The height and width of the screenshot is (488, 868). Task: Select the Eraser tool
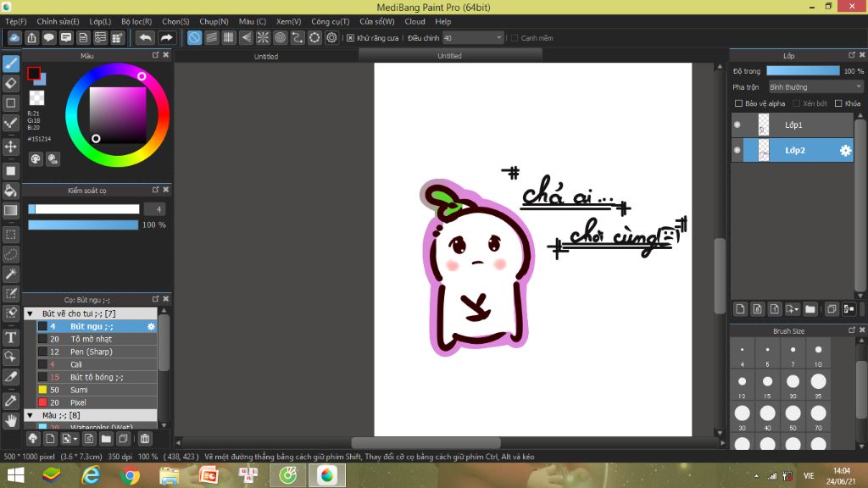tap(10, 84)
